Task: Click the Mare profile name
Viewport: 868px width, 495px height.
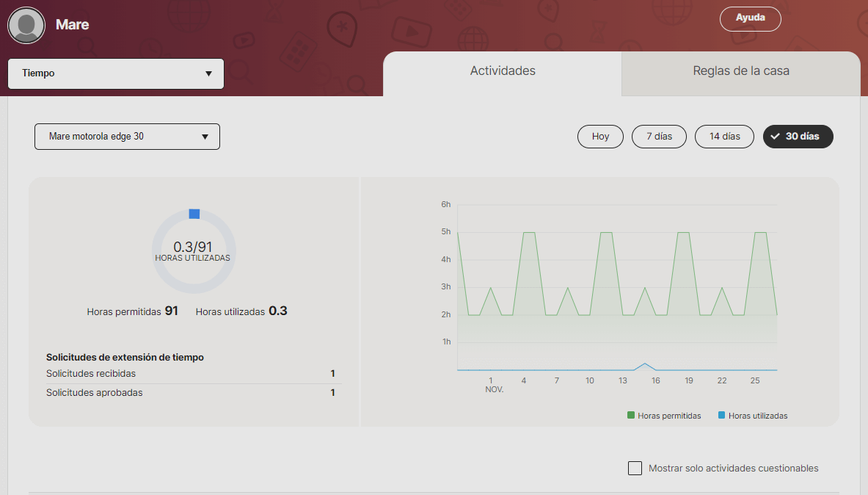Action: (x=73, y=25)
